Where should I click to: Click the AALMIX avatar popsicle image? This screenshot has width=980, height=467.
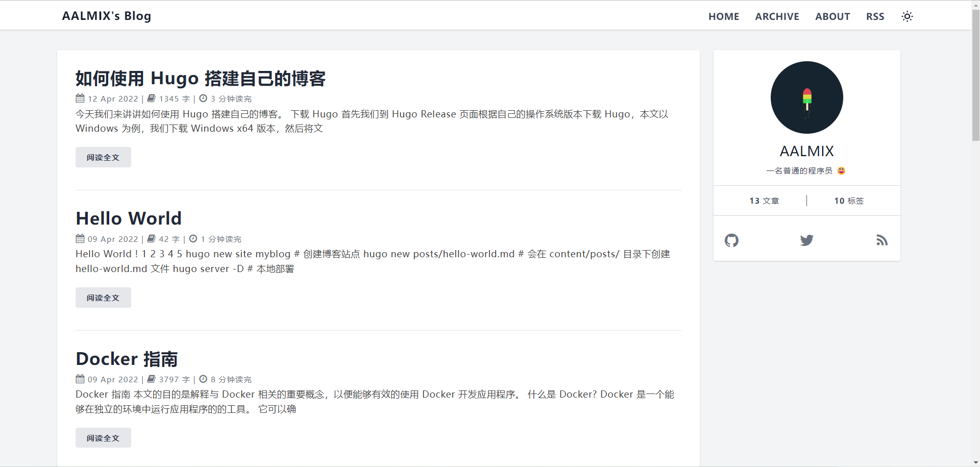[806, 97]
